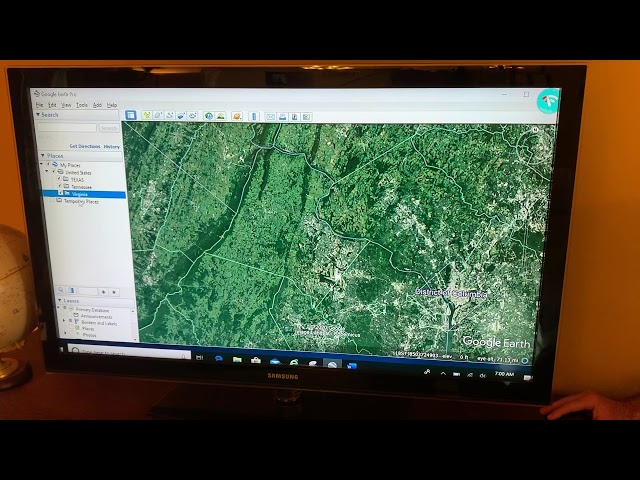Click the Places split-view panel icon
This screenshot has height=480, width=640.
pos(72,291)
